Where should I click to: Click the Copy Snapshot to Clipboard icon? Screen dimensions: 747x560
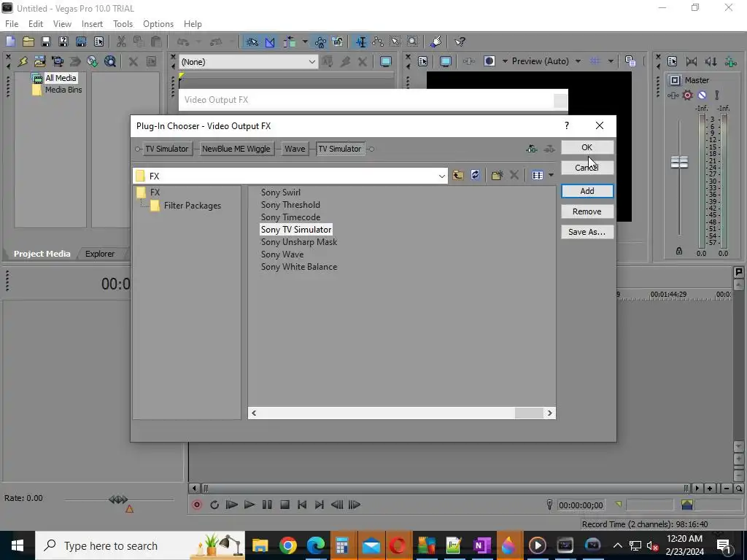630,61
